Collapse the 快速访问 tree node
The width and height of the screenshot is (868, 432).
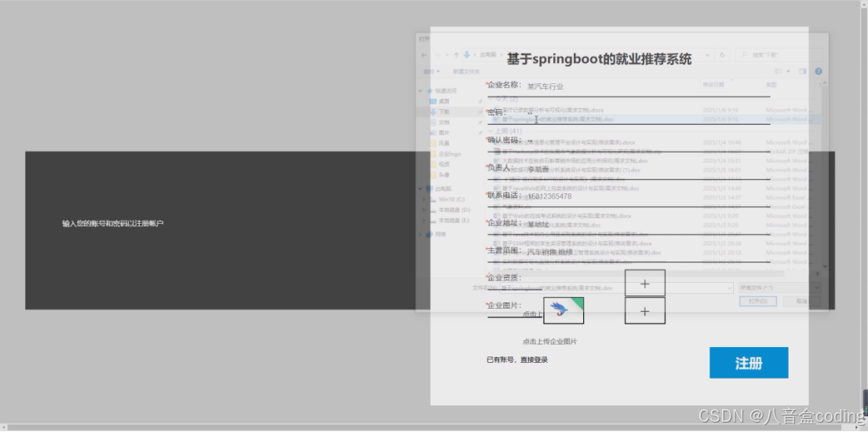(x=421, y=91)
